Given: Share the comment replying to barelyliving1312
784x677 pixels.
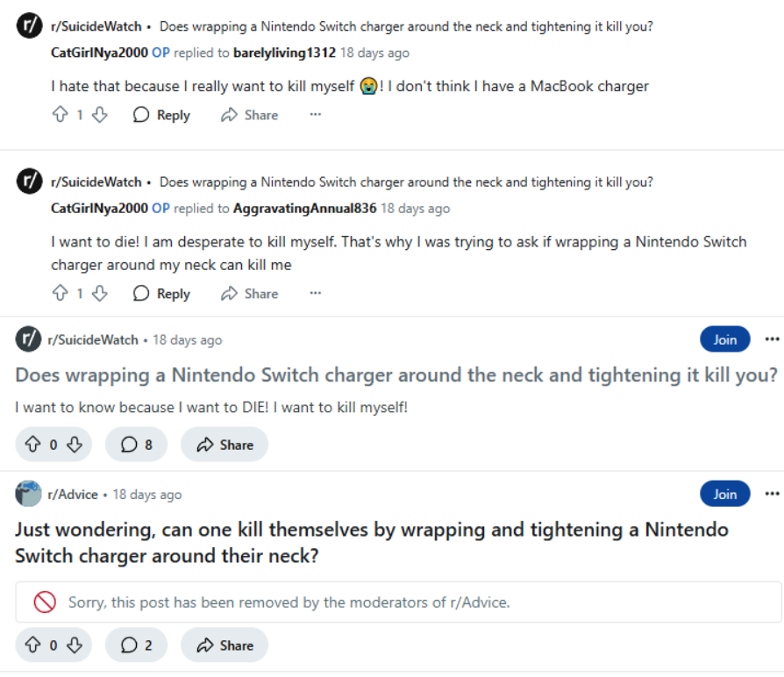Looking at the screenshot, I should [250, 115].
